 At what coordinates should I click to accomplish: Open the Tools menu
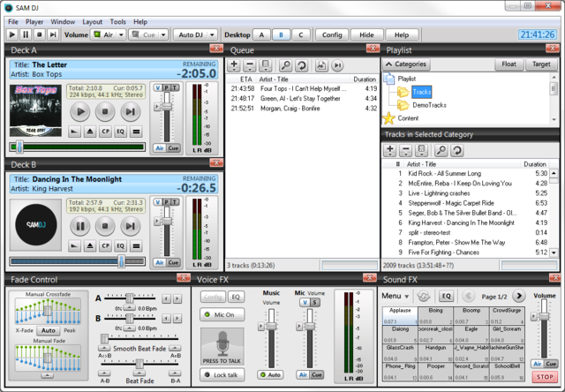click(x=117, y=21)
